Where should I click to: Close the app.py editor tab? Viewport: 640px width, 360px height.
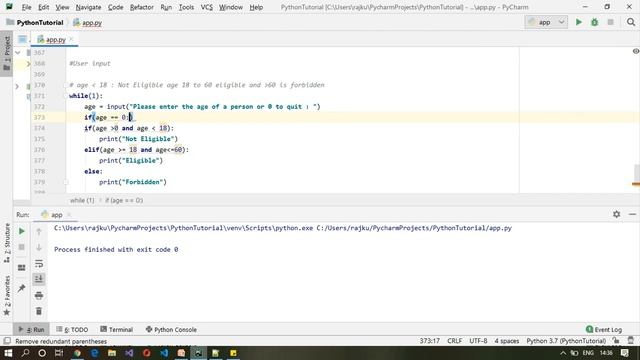[71, 39]
